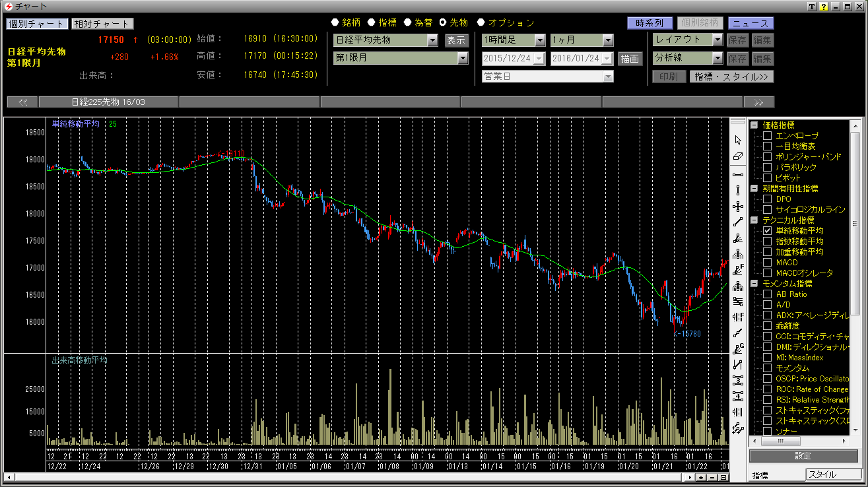Click the >> next chart tab arrow
868x487 pixels.
[758, 102]
